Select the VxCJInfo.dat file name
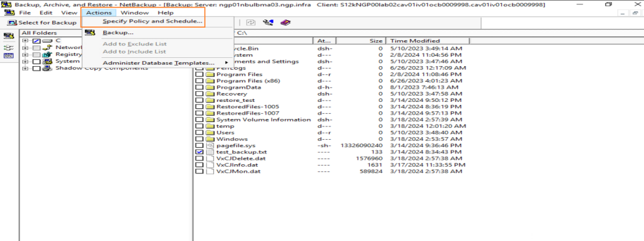The image size is (644, 241). [x=237, y=165]
